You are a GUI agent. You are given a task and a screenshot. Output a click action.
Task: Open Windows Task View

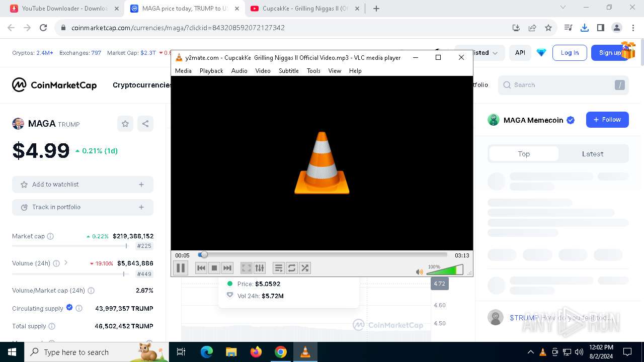(x=181, y=352)
